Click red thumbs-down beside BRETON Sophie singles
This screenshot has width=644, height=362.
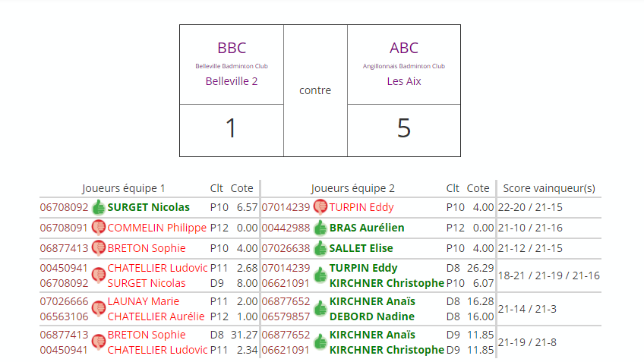pos(99,248)
